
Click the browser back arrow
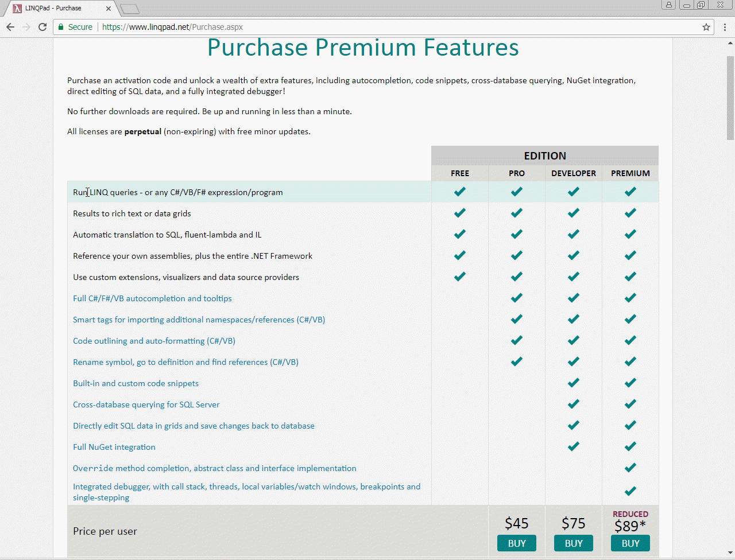click(10, 27)
